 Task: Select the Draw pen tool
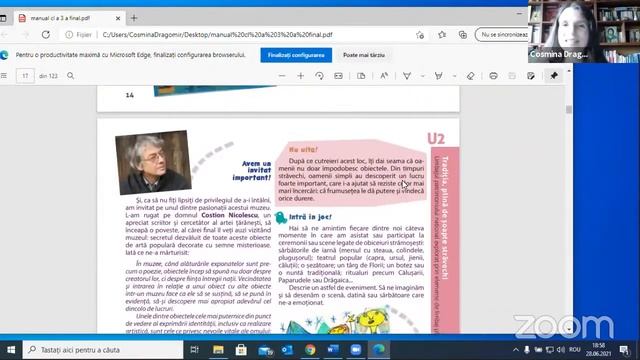point(407,76)
